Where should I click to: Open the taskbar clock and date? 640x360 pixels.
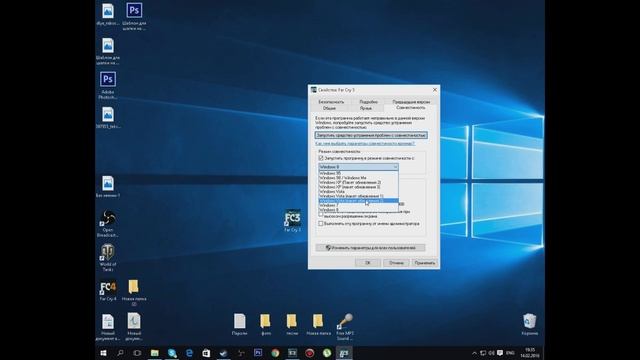point(530,353)
